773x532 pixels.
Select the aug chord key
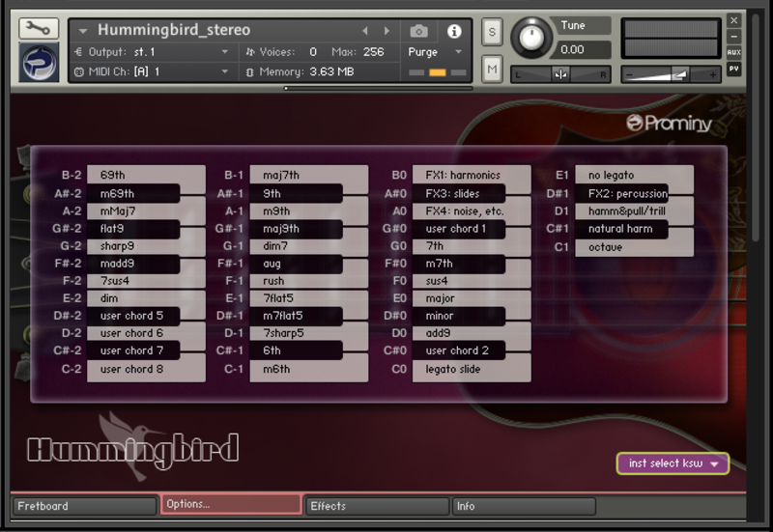(x=296, y=264)
